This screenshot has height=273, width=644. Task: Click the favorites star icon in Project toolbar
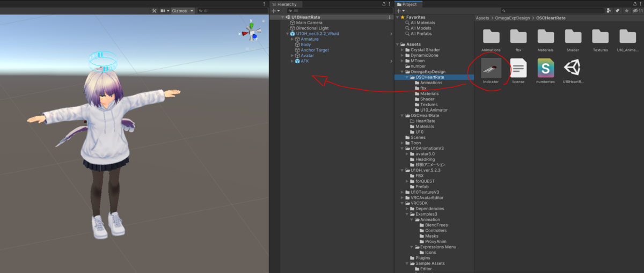pos(626,11)
